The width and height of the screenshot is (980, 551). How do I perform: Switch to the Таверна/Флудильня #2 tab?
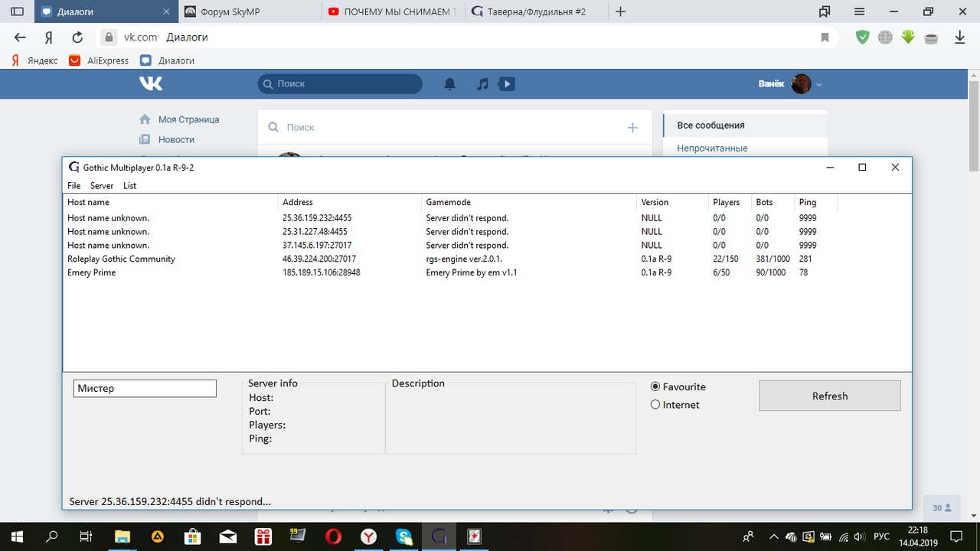pyautogui.click(x=535, y=11)
